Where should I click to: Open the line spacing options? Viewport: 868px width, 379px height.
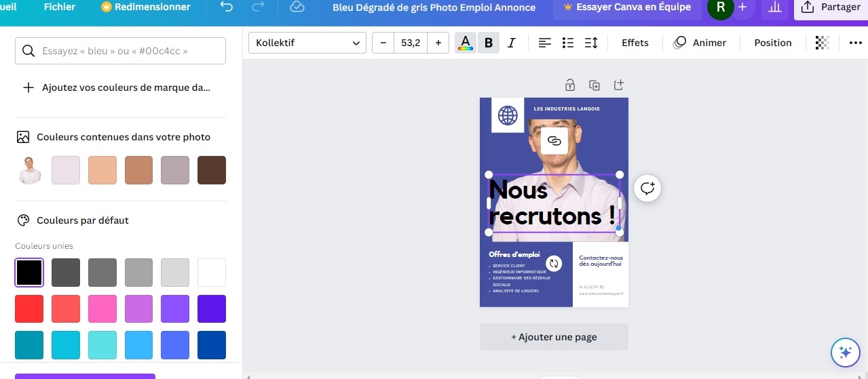(591, 43)
